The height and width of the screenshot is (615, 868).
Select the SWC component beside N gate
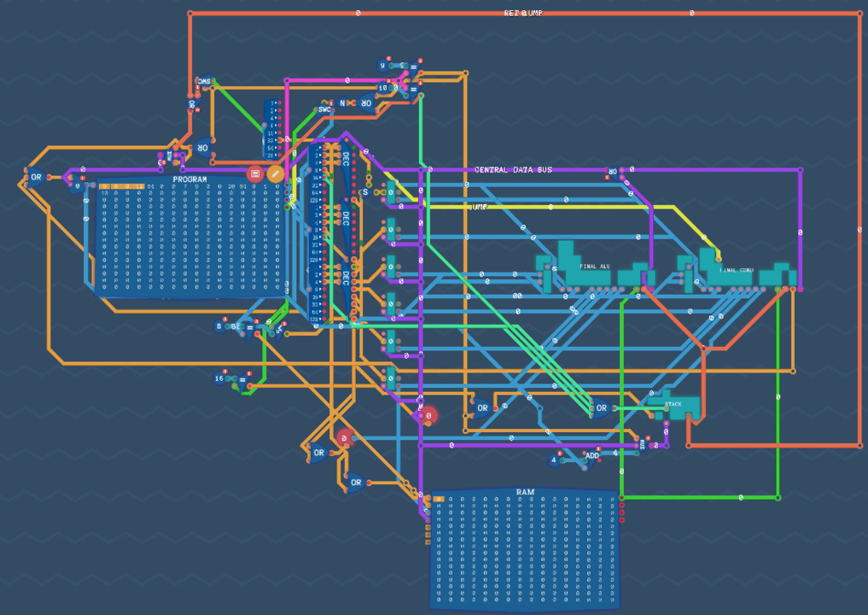[x=324, y=109]
